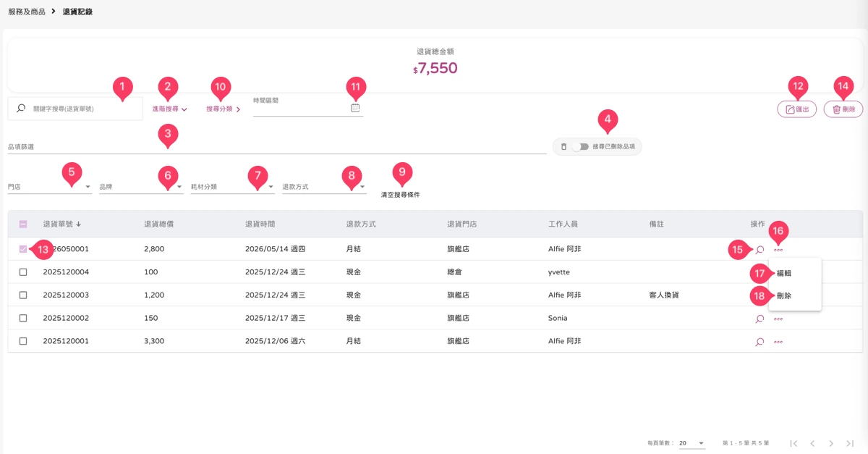Click the 時間區間 date range field

click(308, 106)
